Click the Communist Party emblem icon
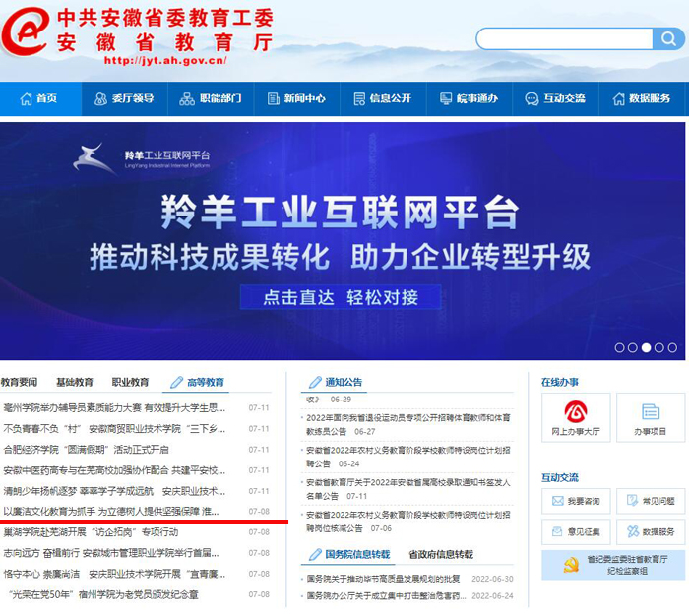The height and width of the screenshot is (616, 689). pos(570,565)
